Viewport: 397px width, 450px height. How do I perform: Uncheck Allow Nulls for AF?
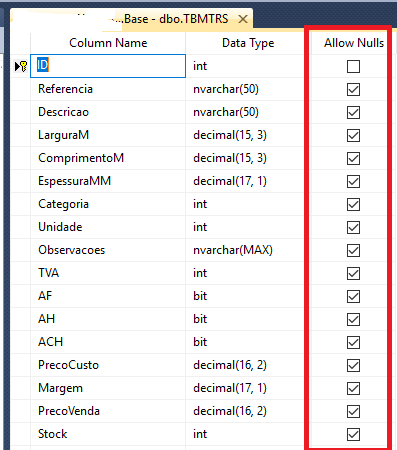point(353,296)
